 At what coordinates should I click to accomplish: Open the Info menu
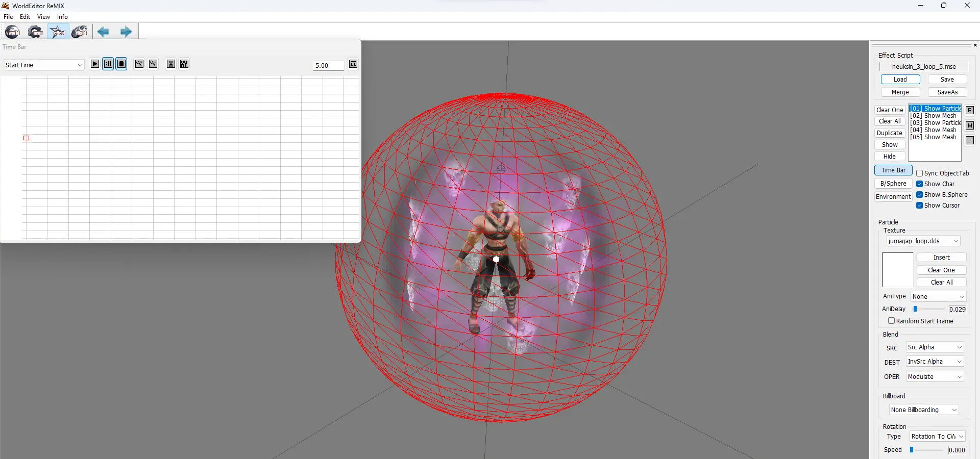(x=62, y=17)
